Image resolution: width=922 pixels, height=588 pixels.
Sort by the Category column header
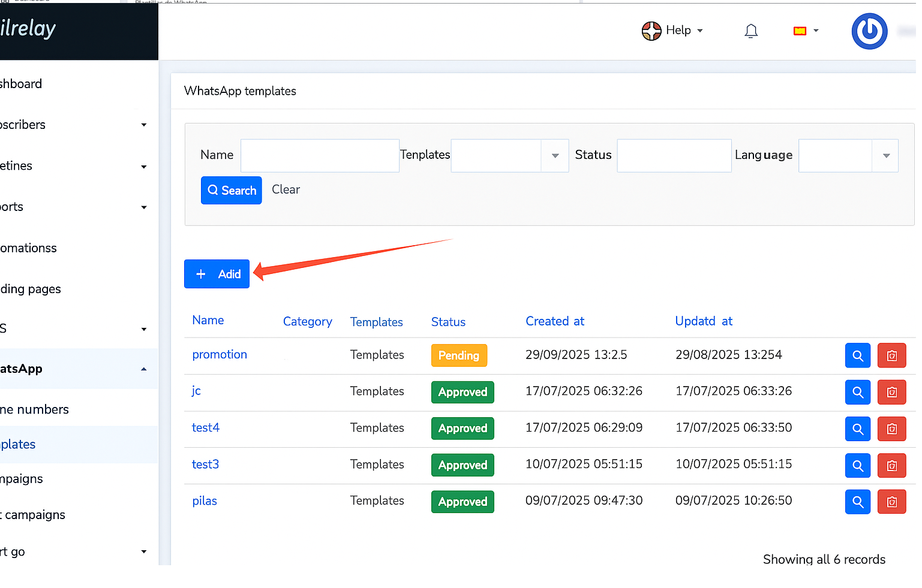[x=308, y=322]
